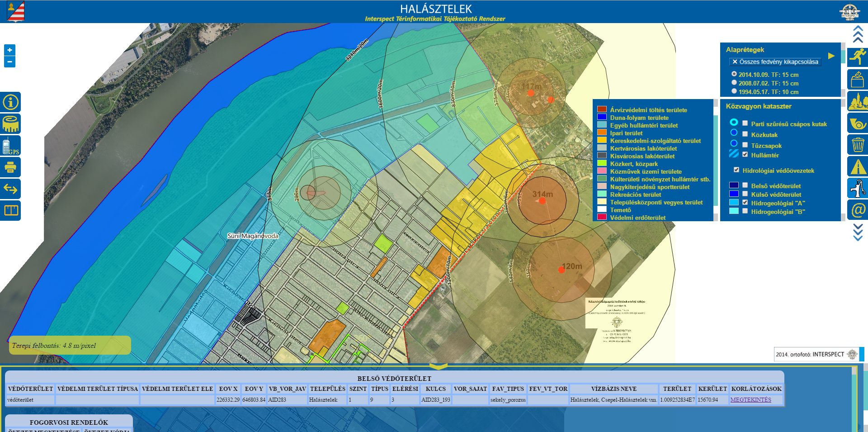Click the double up chevrons on sidebar
The image size is (868, 432).
[858, 34]
